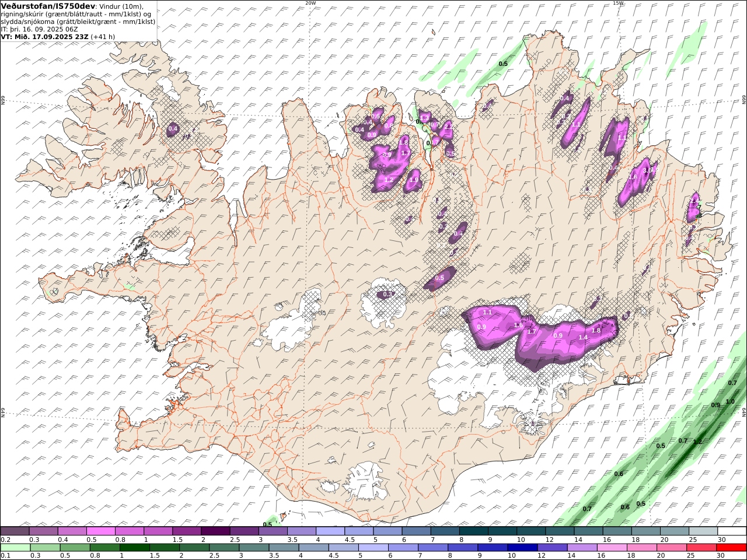
Task: Click the '0.3' value on the central glacier
Action: [x=388, y=295]
